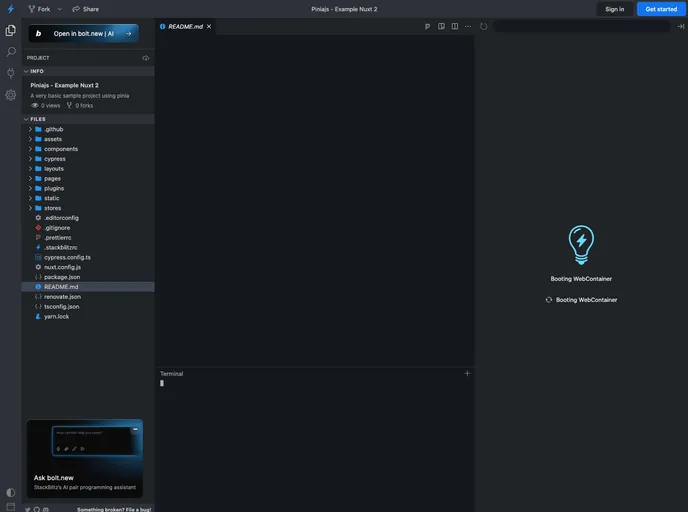Click the cloud sync icon beside PROJECT

point(146,58)
